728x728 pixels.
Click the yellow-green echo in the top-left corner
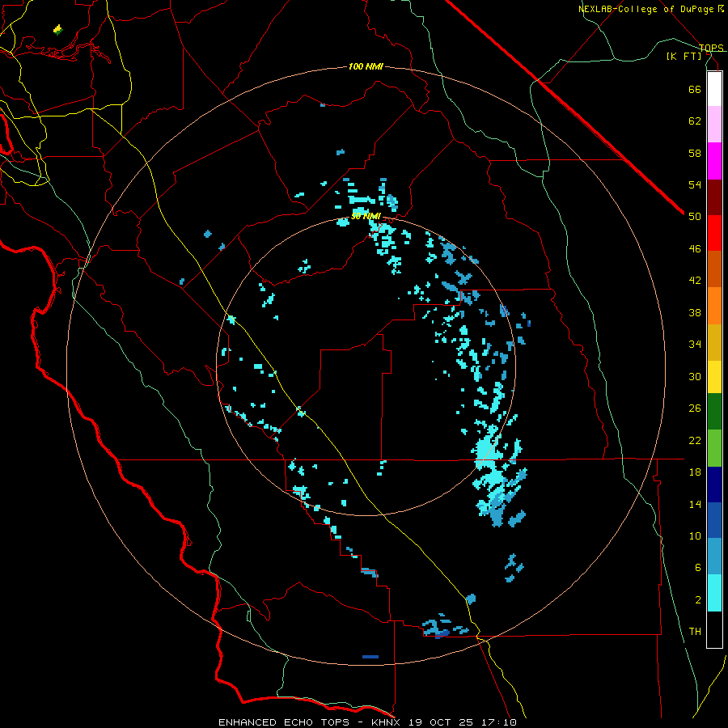point(57,30)
